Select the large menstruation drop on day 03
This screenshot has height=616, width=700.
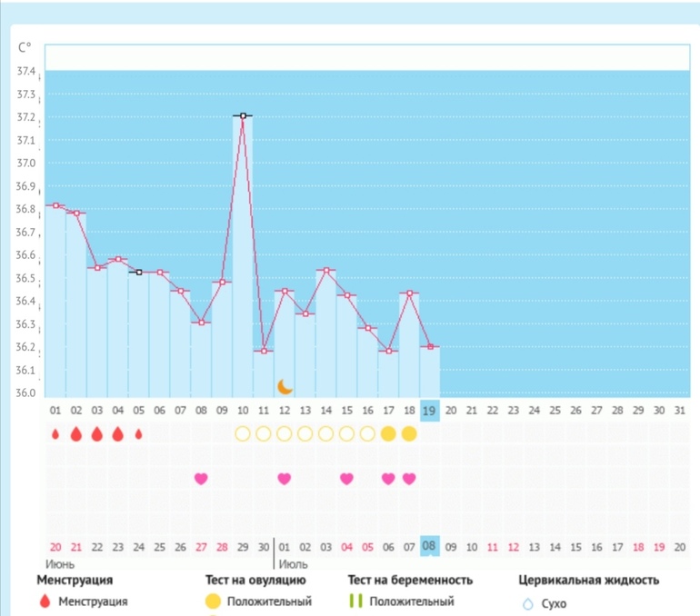click(97, 434)
